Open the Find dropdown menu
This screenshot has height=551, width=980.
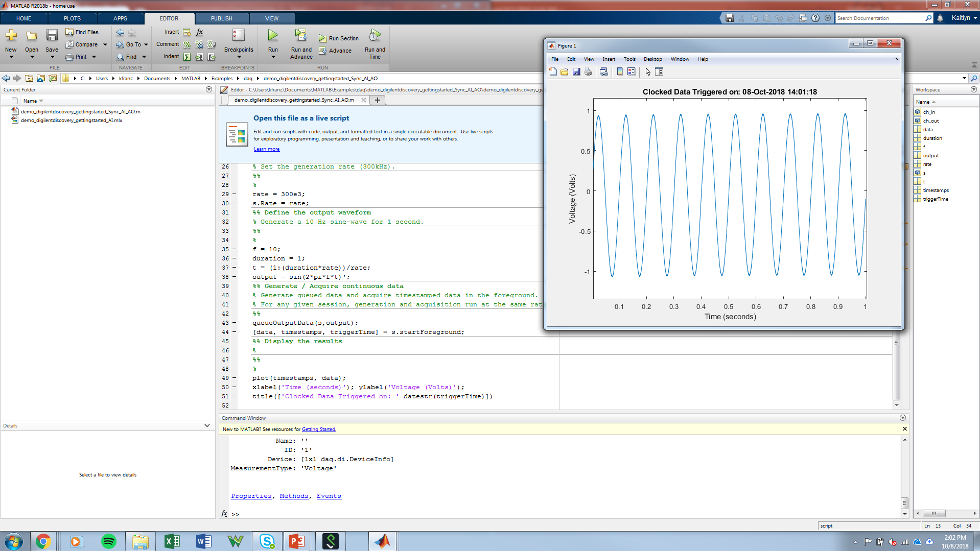click(144, 57)
